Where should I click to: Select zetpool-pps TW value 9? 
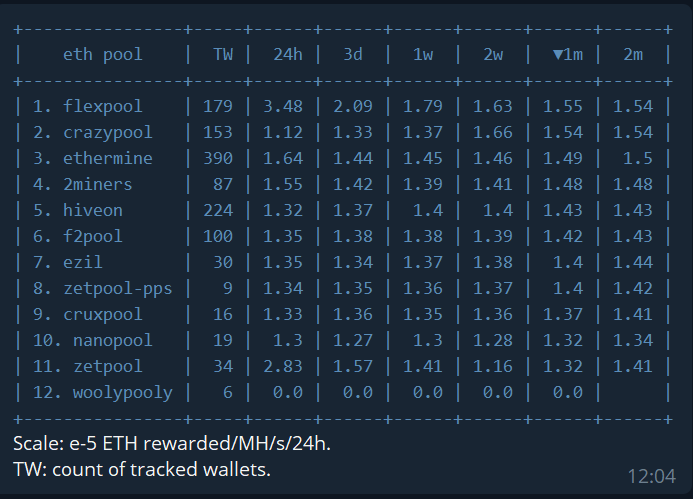(228, 289)
